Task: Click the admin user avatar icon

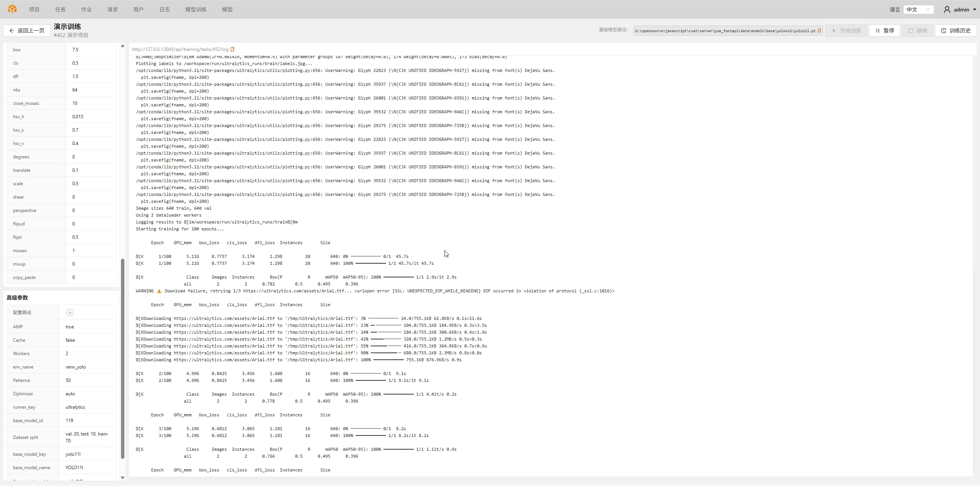Action: point(947,10)
